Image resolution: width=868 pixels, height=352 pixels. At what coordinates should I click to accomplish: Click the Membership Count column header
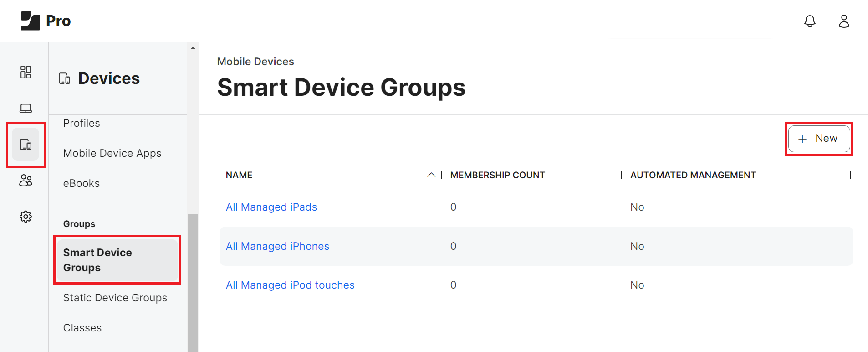497,175
